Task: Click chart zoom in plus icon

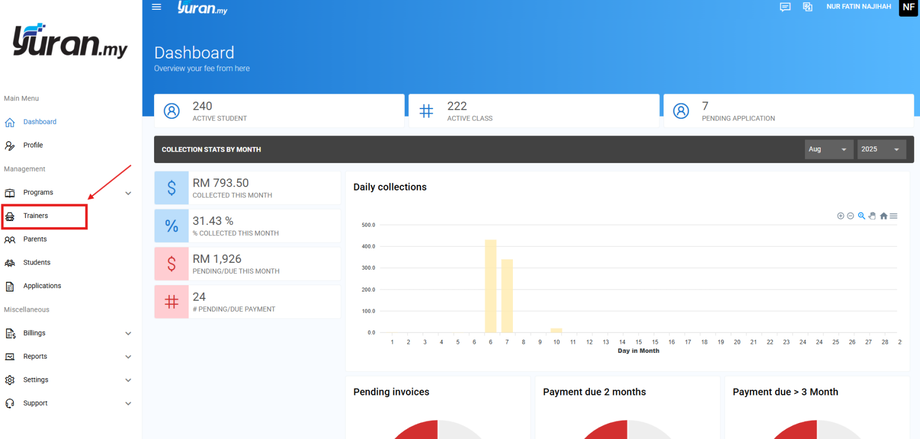Action: tap(840, 216)
